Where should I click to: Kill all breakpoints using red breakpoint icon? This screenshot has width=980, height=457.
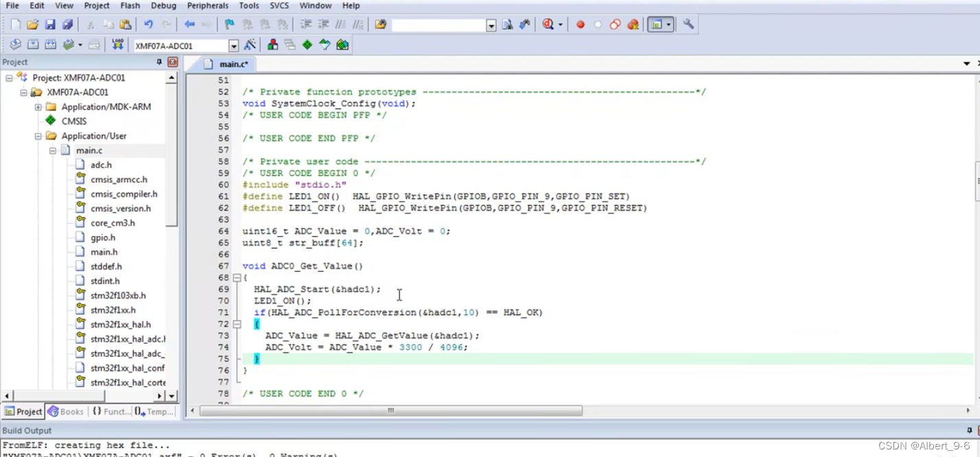point(633,24)
